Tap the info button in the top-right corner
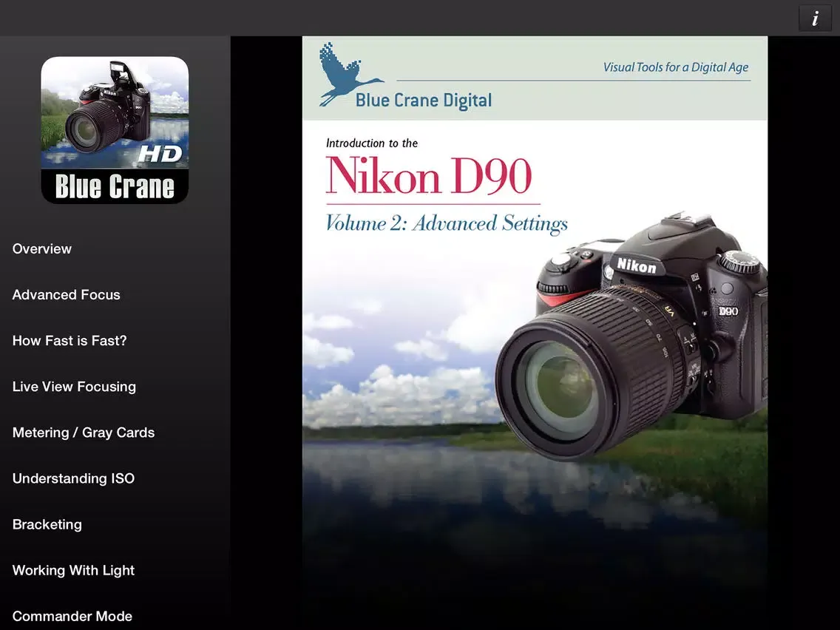 coord(815,18)
